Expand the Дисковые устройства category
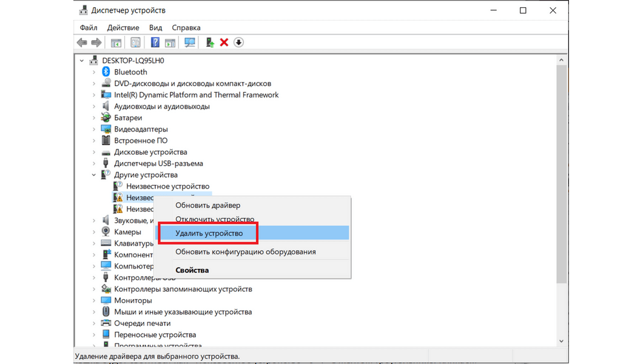643x364 pixels. [x=93, y=152]
